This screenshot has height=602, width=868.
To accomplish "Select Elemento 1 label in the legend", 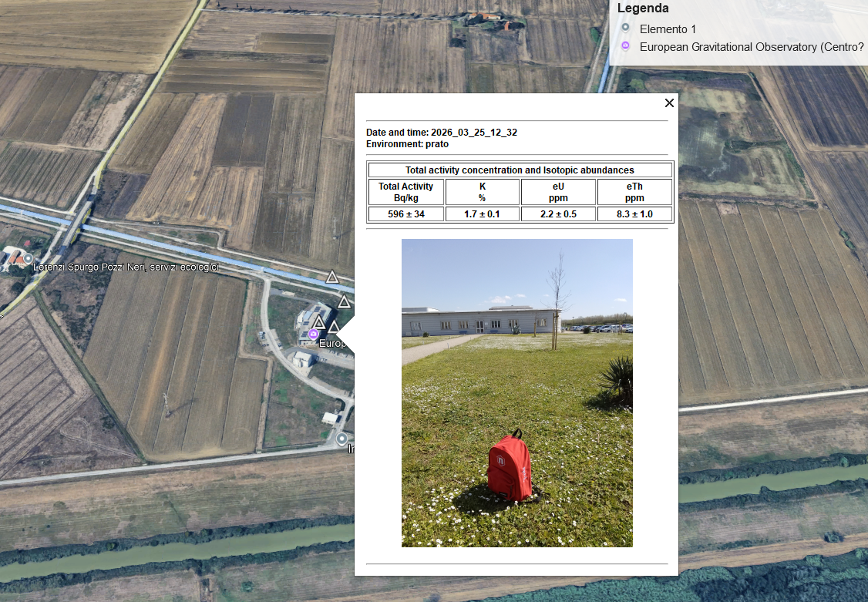I will [x=668, y=29].
